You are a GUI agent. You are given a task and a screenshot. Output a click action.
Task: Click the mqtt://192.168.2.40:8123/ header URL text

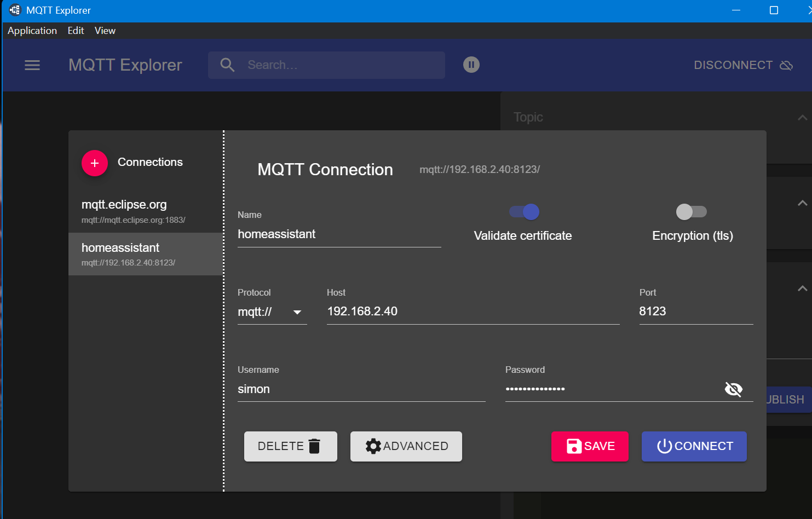point(480,170)
